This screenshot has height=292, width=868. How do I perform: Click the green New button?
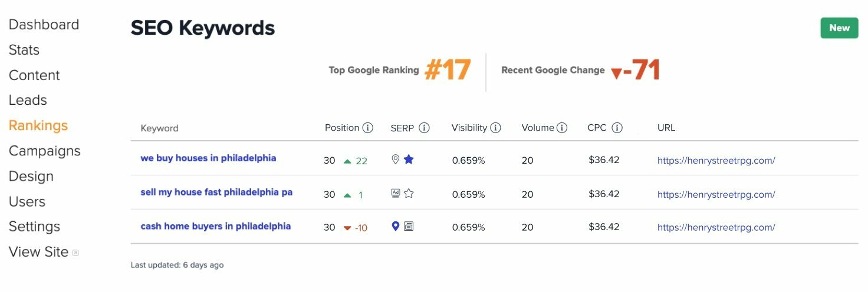pos(839,28)
